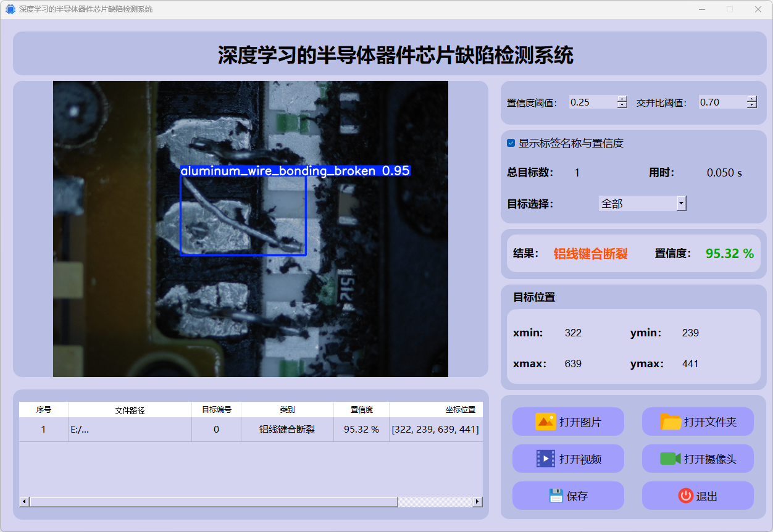Increase confidence threshold with up arrow

(622, 99)
